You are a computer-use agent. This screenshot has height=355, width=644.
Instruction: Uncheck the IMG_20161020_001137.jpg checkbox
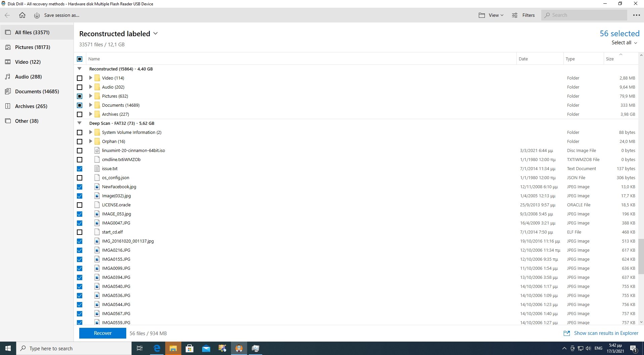[80, 241]
